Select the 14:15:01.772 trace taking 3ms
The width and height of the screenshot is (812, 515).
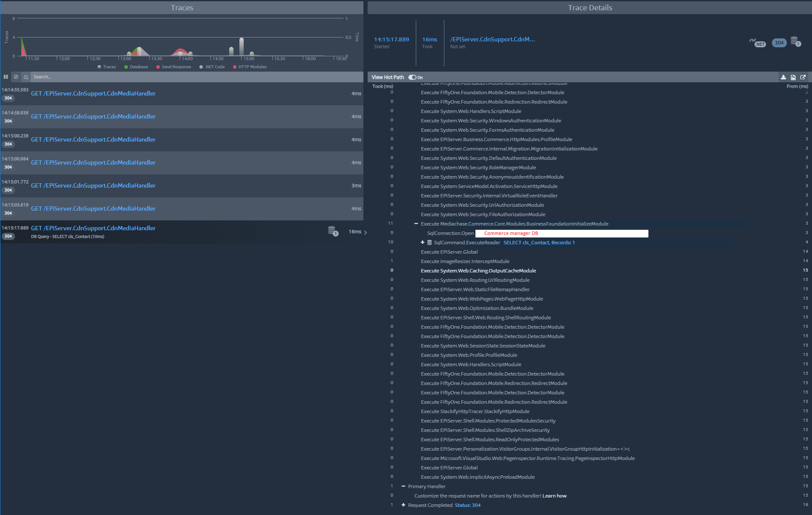pos(181,186)
